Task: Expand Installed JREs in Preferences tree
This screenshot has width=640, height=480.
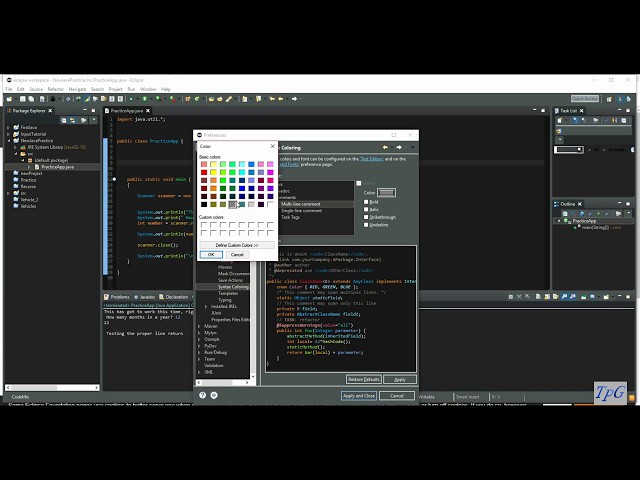Action: click(x=206, y=306)
